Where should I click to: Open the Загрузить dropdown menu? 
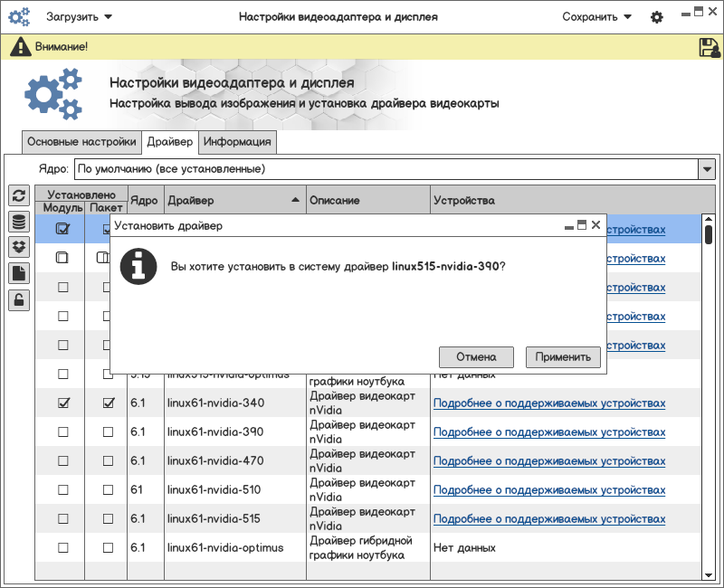click(x=79, y=17)
